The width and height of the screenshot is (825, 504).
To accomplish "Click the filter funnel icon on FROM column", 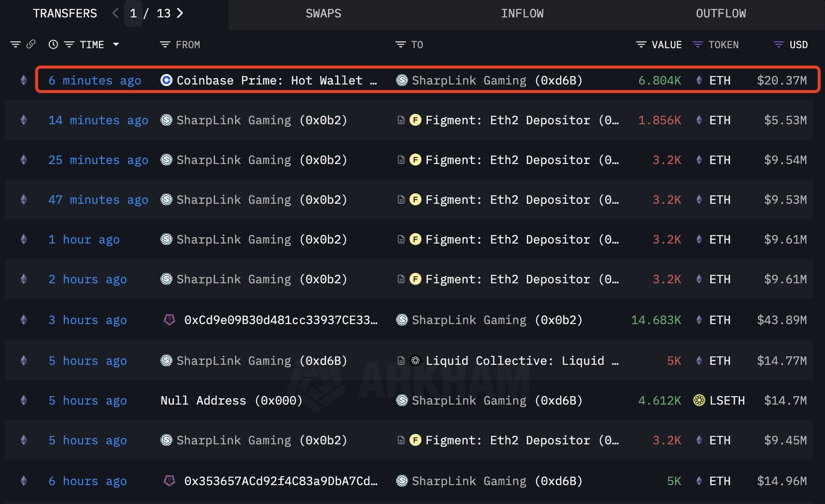I will (164, 44).
